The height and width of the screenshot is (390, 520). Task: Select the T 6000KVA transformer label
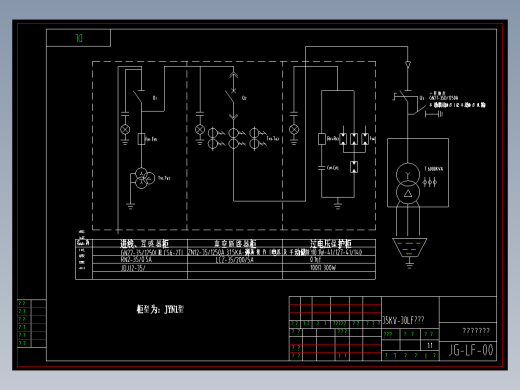(x=434, y=169)
